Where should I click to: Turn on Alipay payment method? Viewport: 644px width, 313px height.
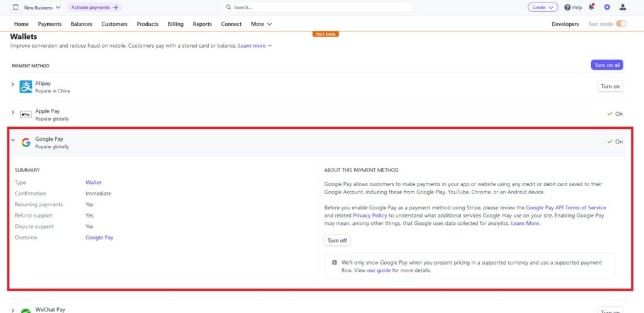(610, 86)
